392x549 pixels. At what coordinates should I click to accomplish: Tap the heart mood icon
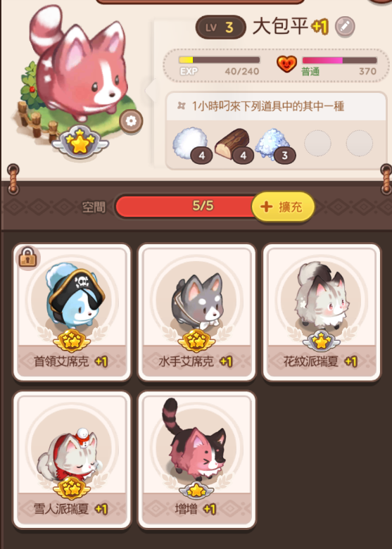click(x=286, y=65)
